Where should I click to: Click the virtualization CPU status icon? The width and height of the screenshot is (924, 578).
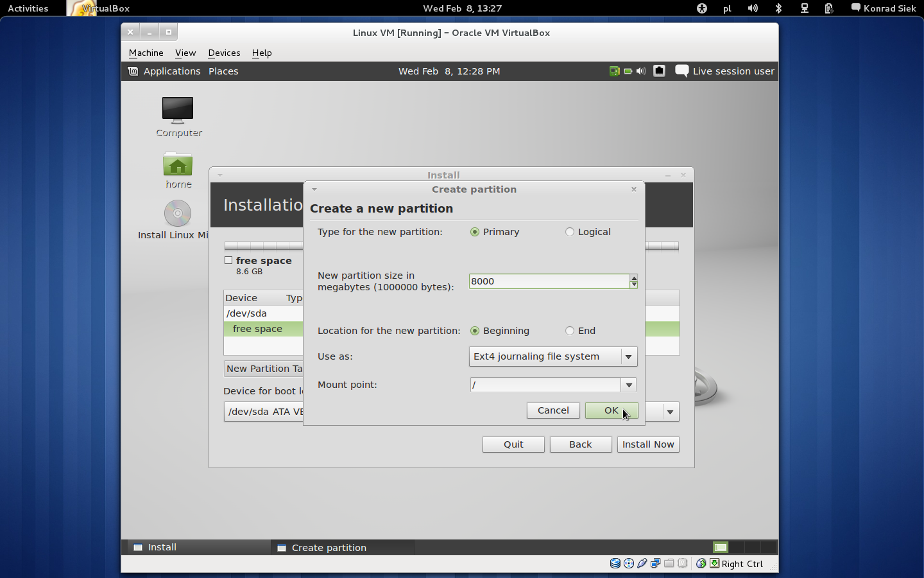click(x=683, y=563)
